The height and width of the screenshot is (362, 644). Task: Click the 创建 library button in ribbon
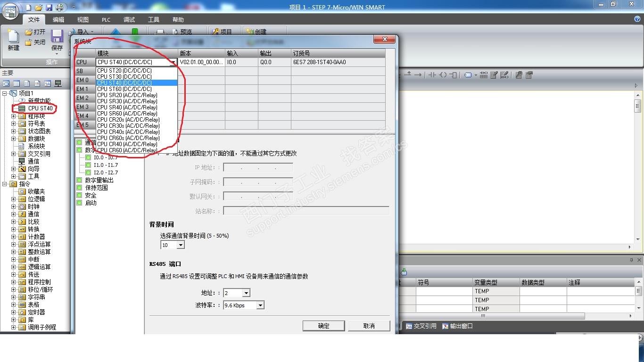point(256,32)
